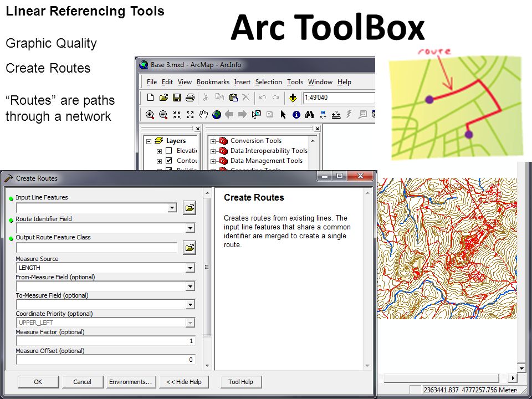532x399 pixels.
Task: Select the Select Features tool
Action: (257, 114)
